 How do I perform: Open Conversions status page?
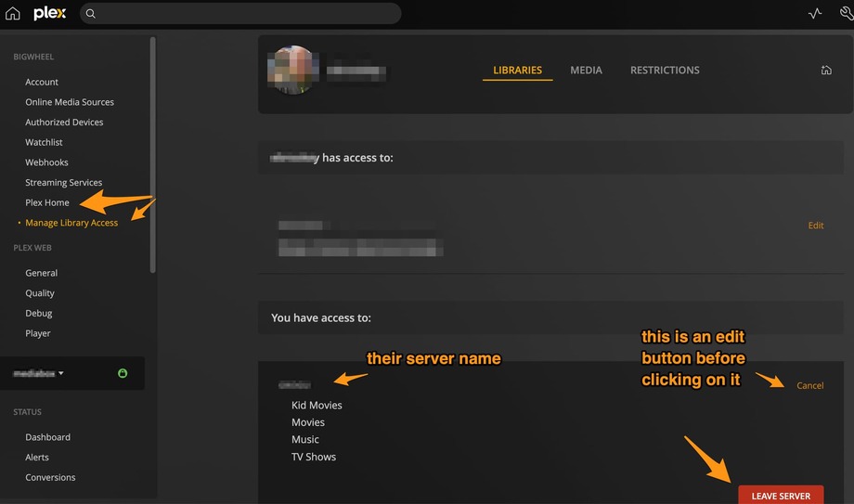[50, 477]
